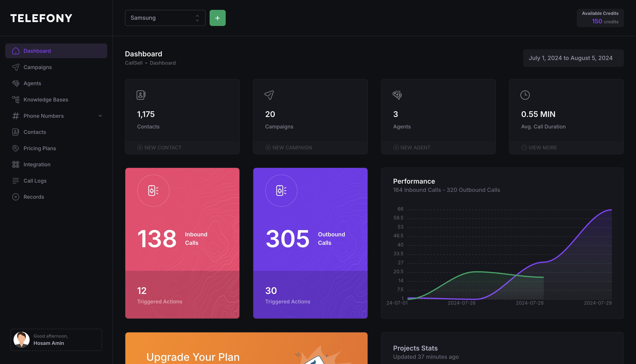
Task: Click the Campaigns paper plane sidebar icon
Action: (16, 67)
